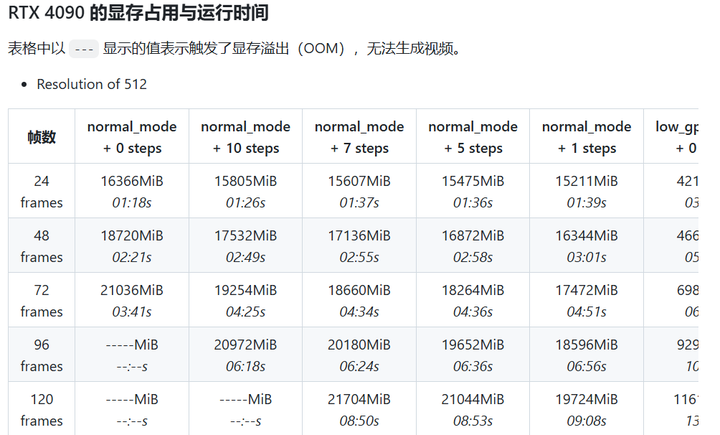Click the 19724MiB 09:08s cell
This screenshot has height=435, width=720.
tap(586, 409)
